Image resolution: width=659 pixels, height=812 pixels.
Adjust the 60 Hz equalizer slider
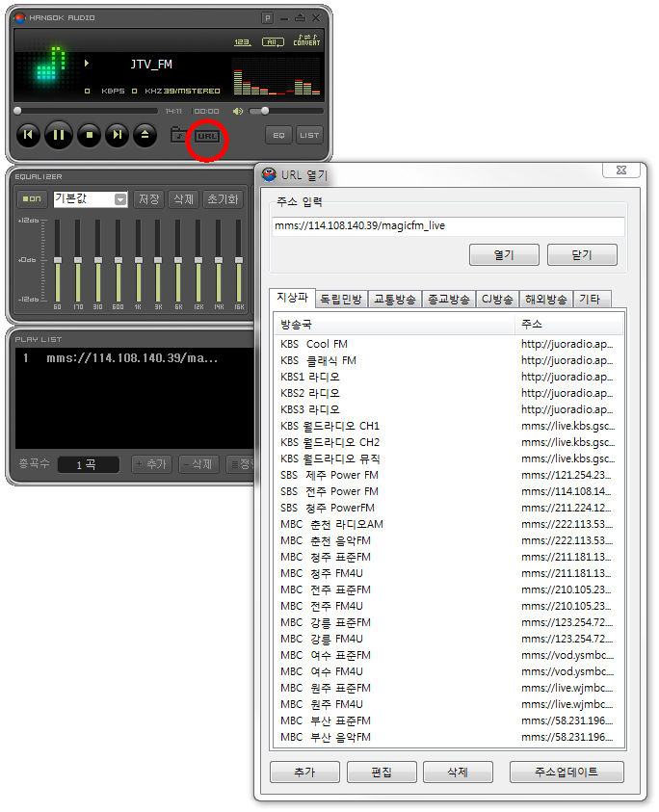[x=58, y=260]
